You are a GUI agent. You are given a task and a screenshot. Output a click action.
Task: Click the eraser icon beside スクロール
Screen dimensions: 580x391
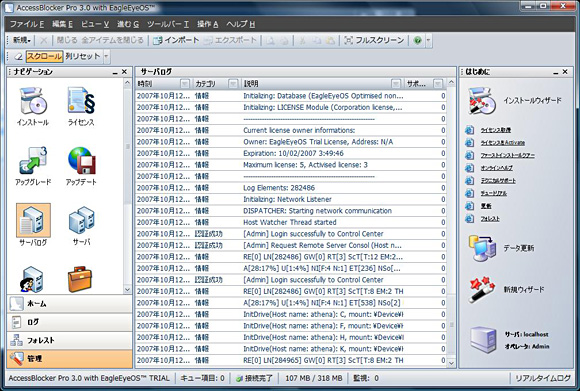18,57
